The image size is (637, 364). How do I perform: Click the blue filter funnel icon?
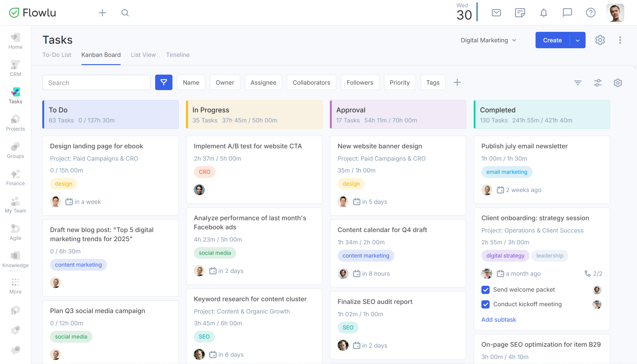pyautogui.click(x=164, y=82)
